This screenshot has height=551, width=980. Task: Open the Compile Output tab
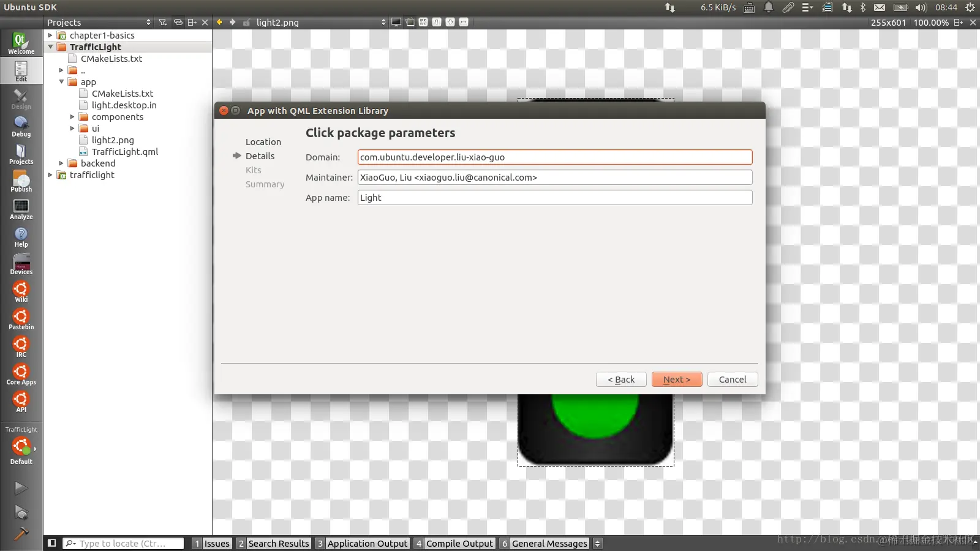pyautogui.click(x=454, y=543)
